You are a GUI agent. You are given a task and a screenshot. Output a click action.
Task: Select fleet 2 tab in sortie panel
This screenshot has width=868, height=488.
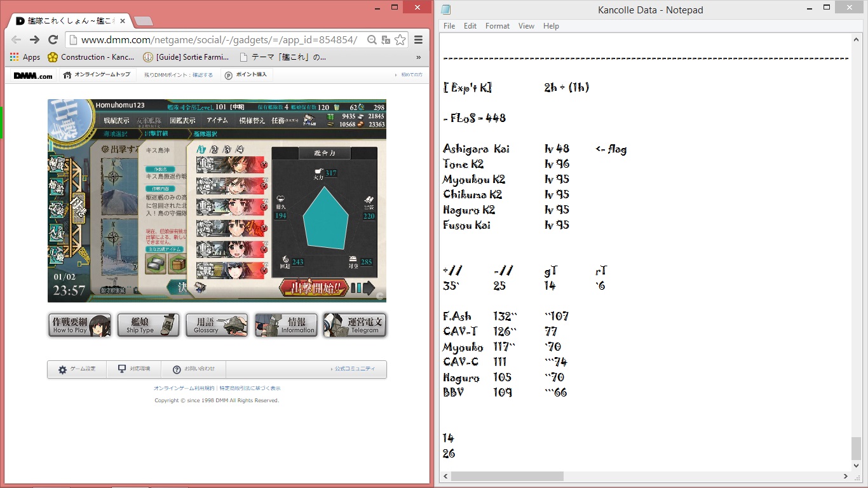click(x=214, y=149)
